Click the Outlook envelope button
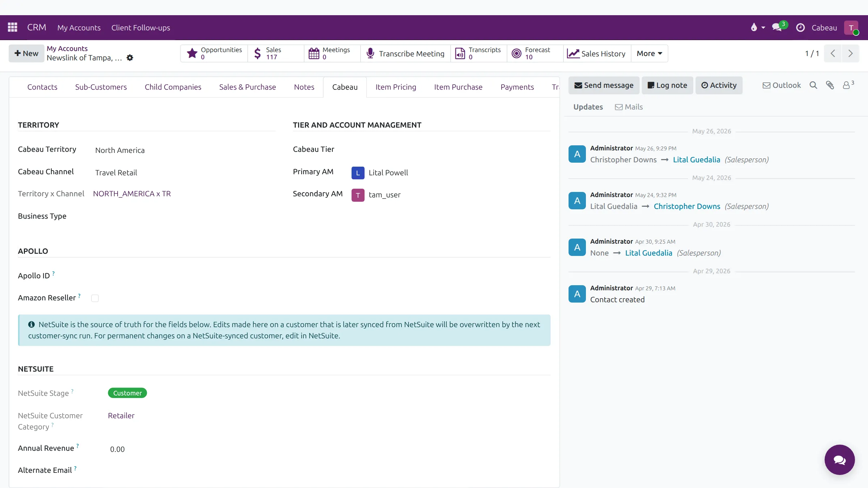This screenshot has height=488, width=868. [782, 85]
